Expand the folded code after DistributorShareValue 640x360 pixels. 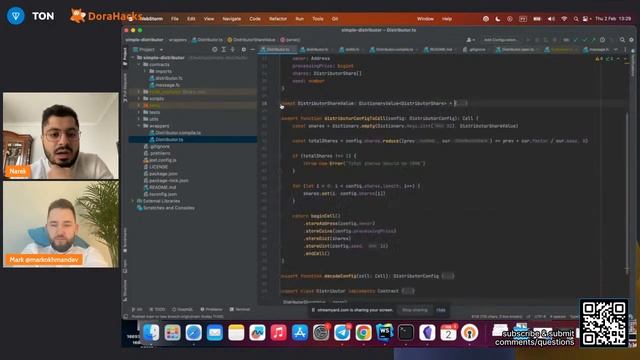(x=461, y=103)
